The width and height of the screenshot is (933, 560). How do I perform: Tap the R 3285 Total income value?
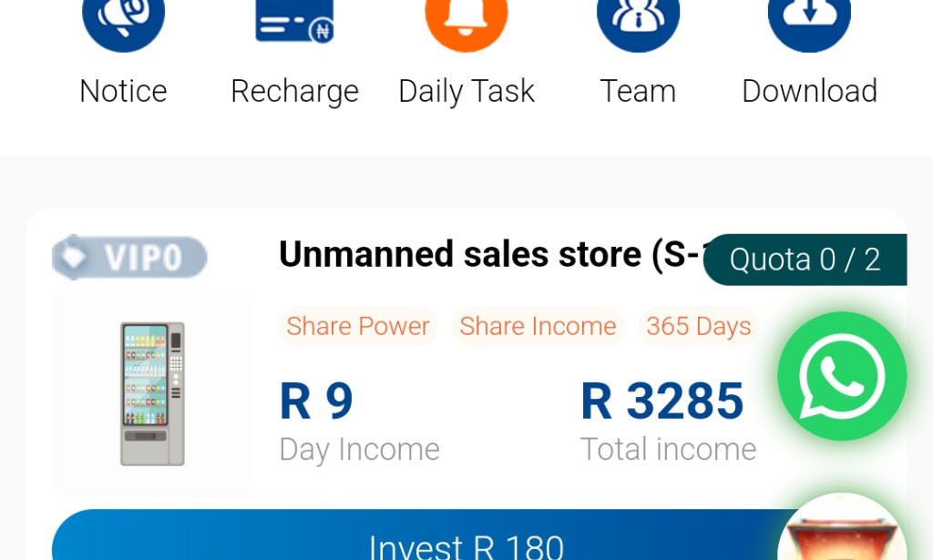[x=662, y=401]
